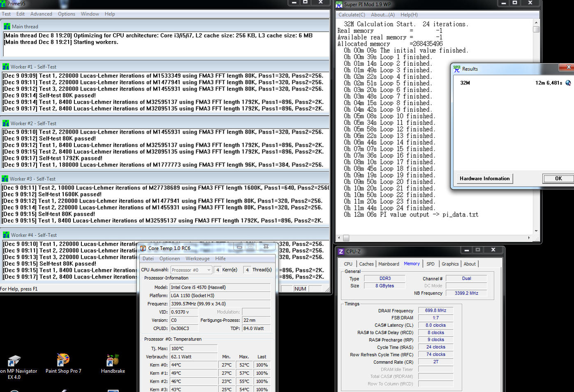Viewport: 574px width, 392px height.
Task: Click the Fertigungs-Prozess value 22 nm
Action: tap(256, 320)
